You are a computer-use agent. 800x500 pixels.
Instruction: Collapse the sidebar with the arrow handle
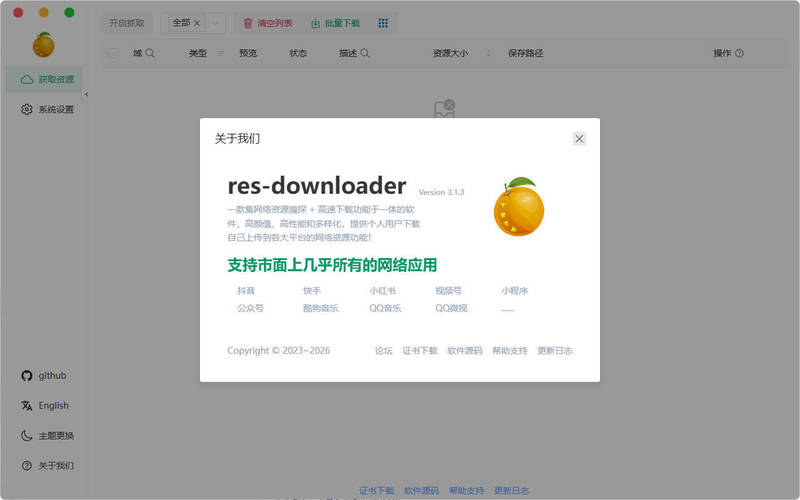86,94
